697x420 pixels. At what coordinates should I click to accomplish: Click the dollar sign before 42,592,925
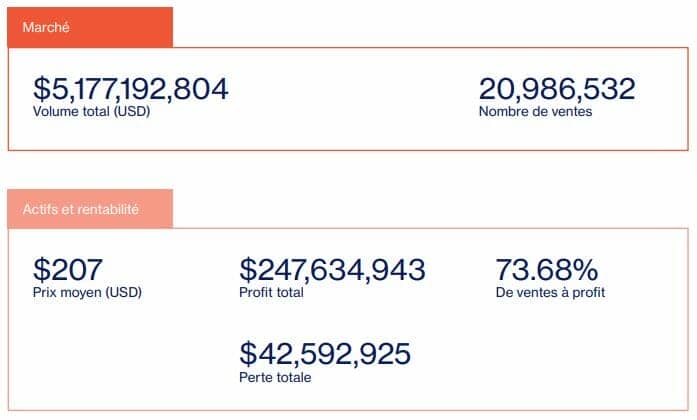[x=247, y=354]
